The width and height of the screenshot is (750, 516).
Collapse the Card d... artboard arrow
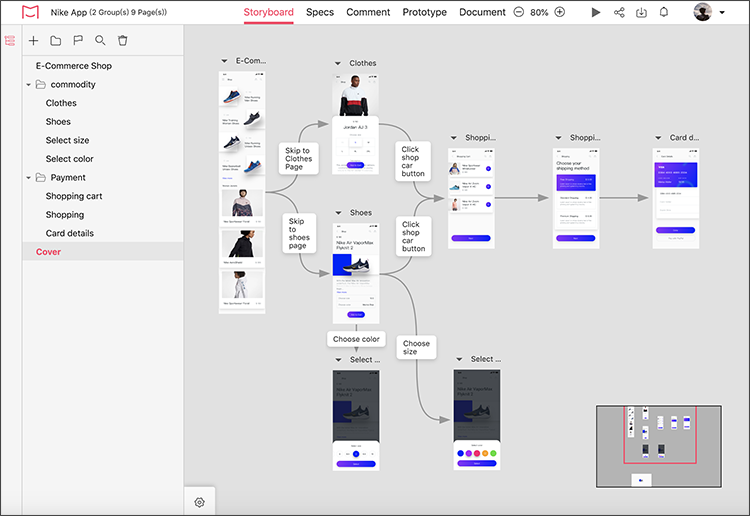[658, 138]
